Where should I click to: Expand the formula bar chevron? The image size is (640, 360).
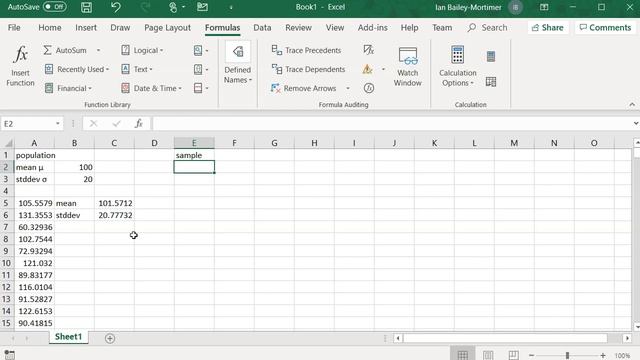point(636,123)
